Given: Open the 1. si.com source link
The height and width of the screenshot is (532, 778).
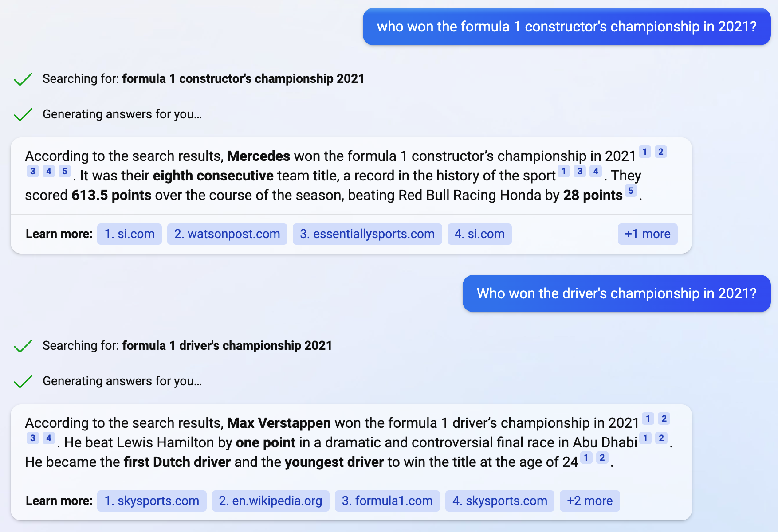Looking at the screenshot, I should click(x=130, y=234).
